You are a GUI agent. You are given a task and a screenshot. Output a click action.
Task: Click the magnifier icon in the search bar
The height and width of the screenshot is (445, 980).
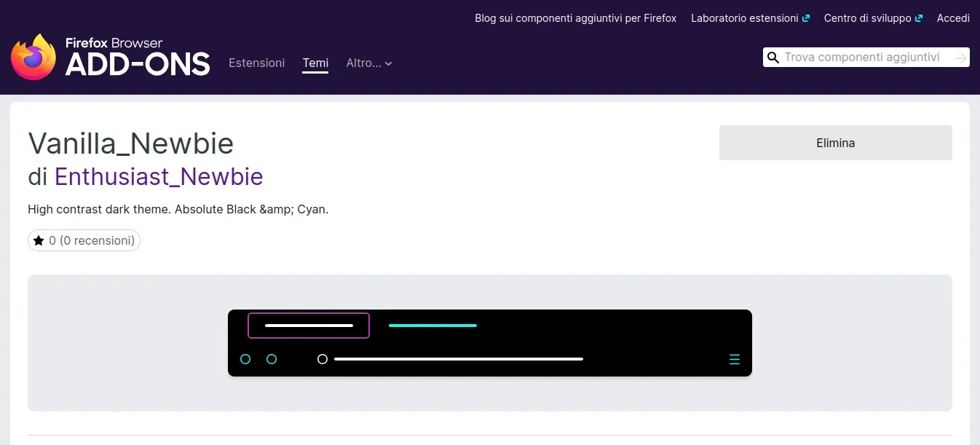[x=773, y=57]
